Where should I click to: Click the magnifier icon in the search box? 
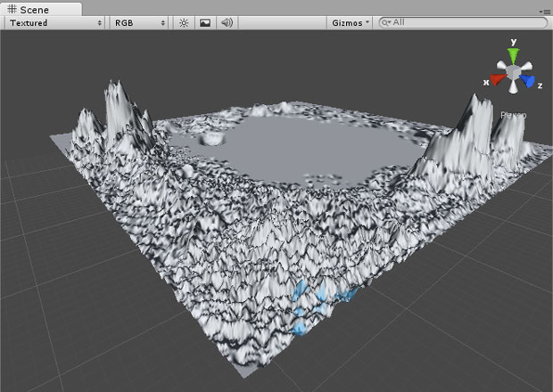(386, 22)
